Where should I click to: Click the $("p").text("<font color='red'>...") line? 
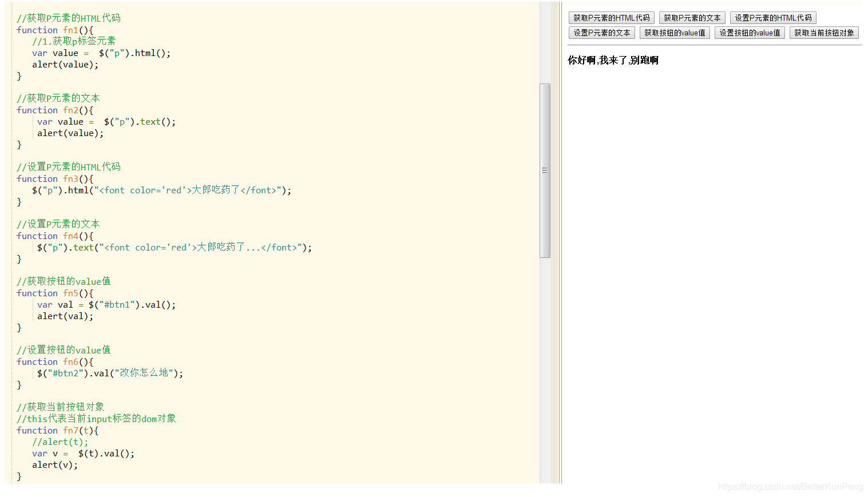[x=175, y=247]
